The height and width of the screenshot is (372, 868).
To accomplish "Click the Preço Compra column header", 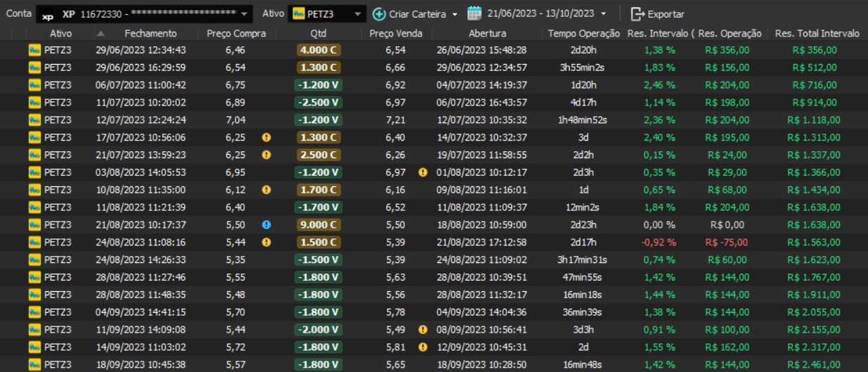I will point(236,33).
